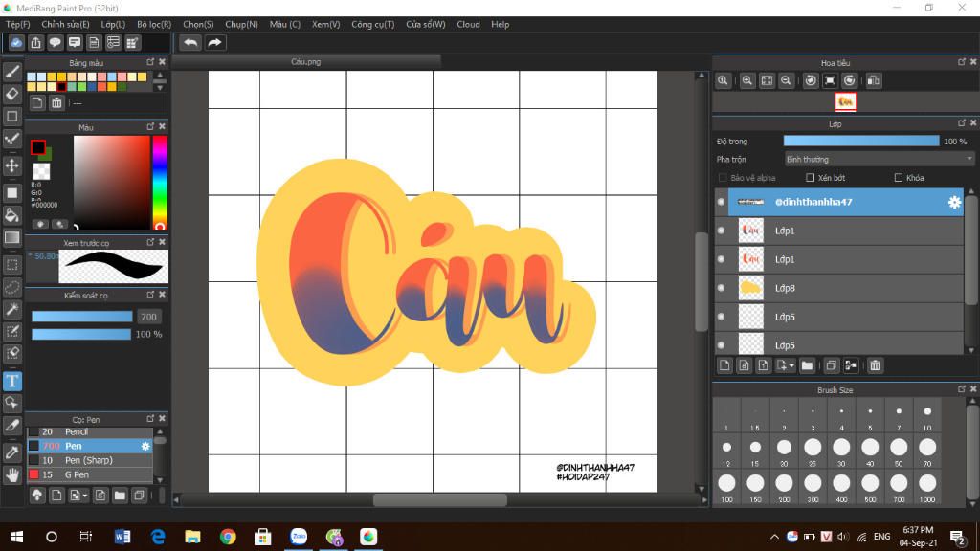Zoom out using Navigator magnifier minus
The height and width of the screenshot is (551, 980).
coord(787,80)
